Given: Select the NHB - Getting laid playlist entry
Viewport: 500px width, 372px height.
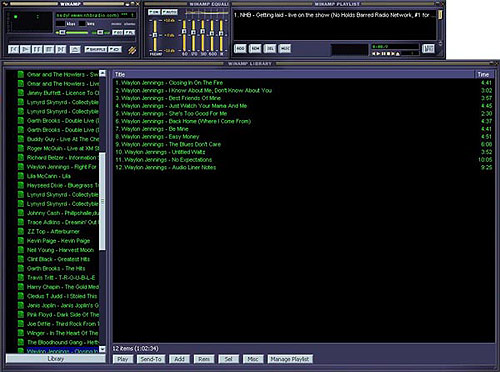Looking at the screenshot, I should pyautogui.click(x=334, y=15).
